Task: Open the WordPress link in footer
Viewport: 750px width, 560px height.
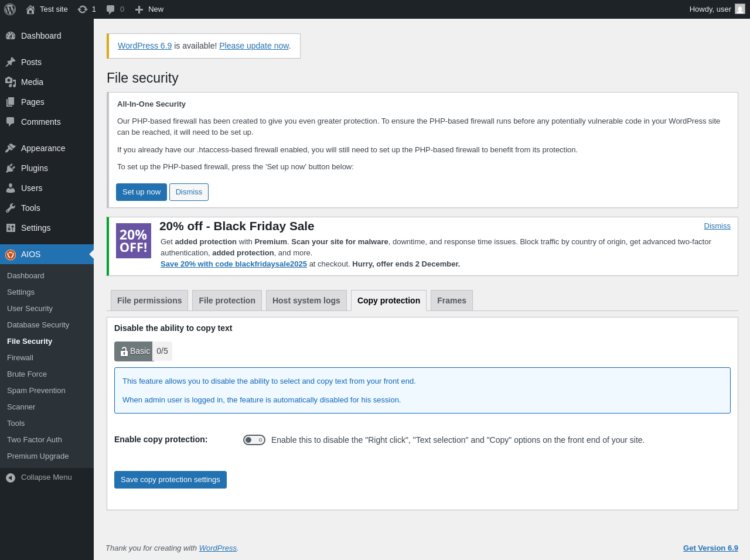Action: 218,548
